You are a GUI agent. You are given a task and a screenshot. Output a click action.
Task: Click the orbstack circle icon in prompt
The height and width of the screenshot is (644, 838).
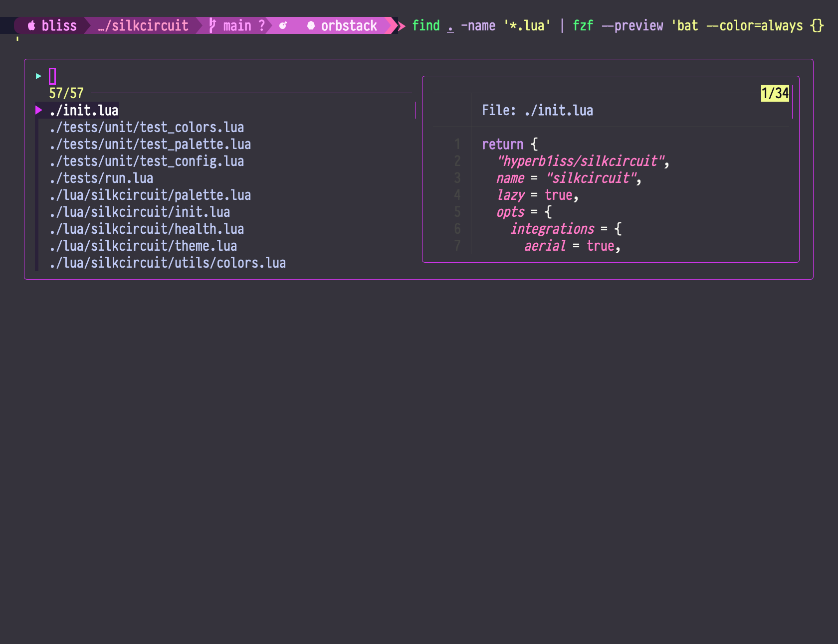[311, 25]
